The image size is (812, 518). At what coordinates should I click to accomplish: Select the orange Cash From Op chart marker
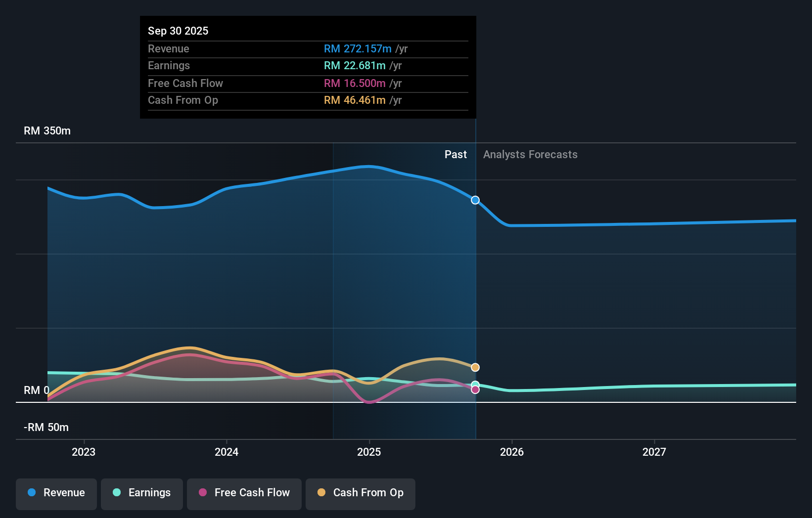pyautogui.click(x=475, y=367)
